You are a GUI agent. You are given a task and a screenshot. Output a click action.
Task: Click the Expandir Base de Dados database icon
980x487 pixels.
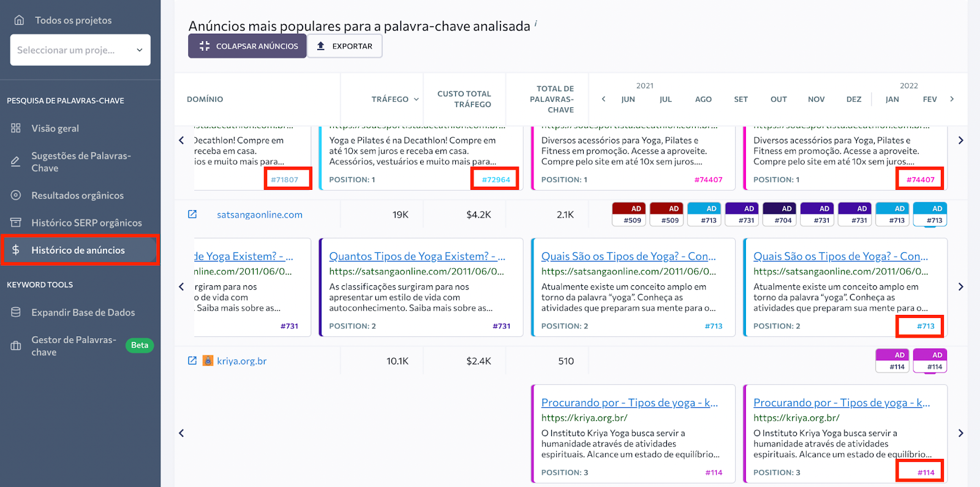coord(16,312)
